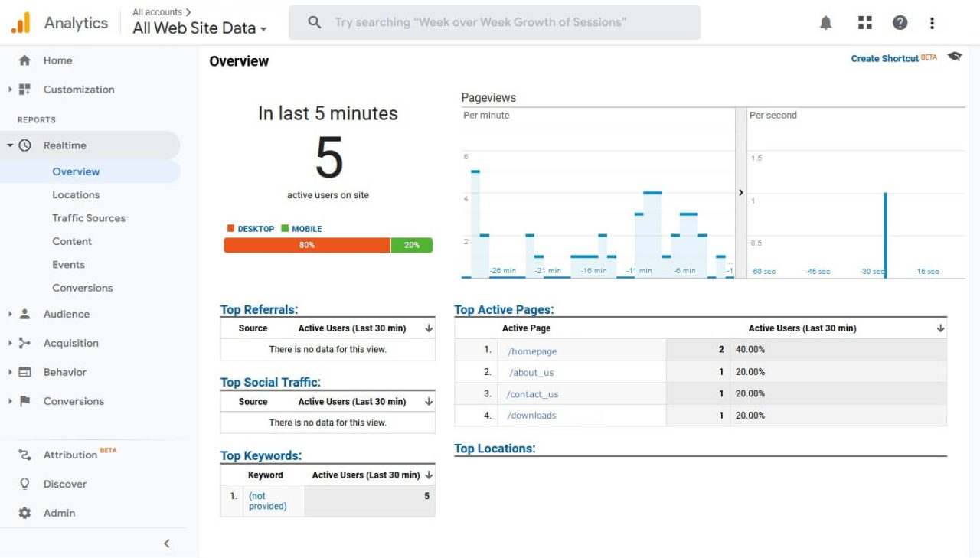980x558 pixels.
Task: Expand the Audience section arrow
Action: [x=10, y=314]
